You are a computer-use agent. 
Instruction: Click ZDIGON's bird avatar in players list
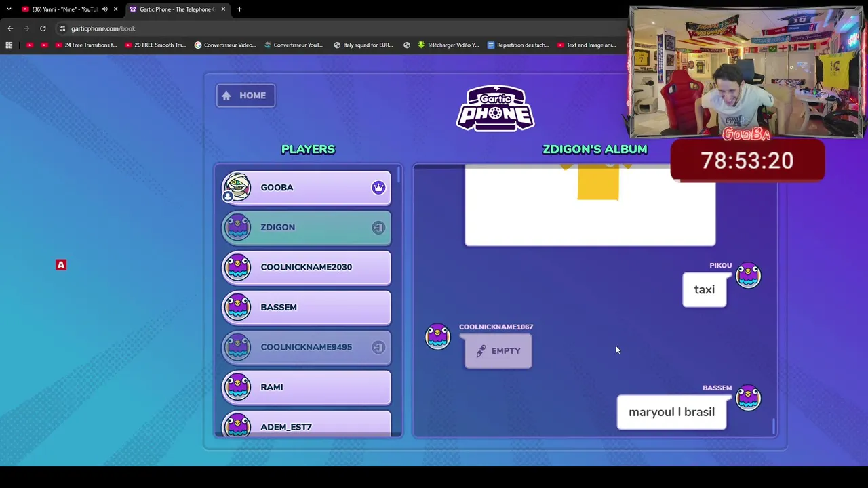pos(237,228)
